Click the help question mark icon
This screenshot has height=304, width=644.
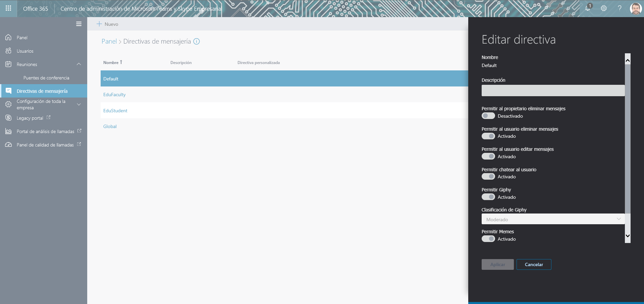(620, 8)
